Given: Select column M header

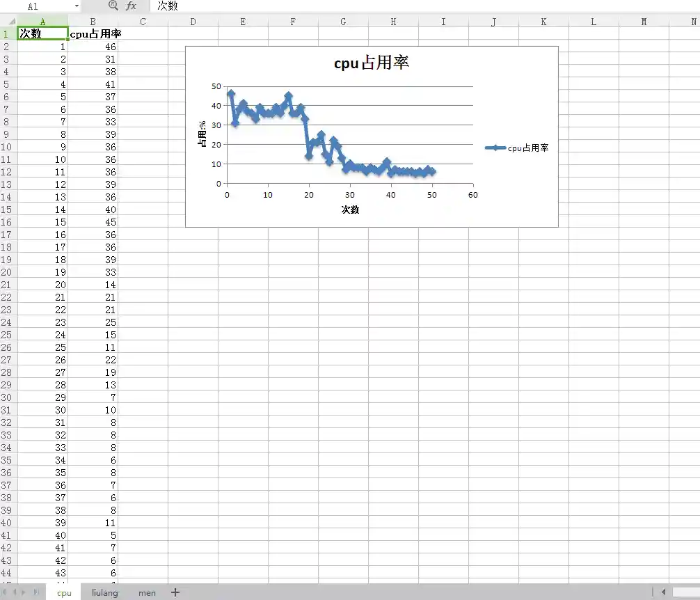Looking at the screenshot, I should [644, 22].
